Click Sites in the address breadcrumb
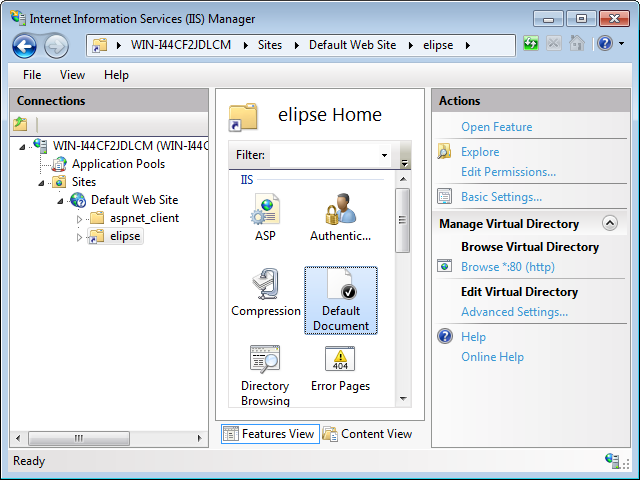Viewport: 640px width, 480px height. tap(270, 45)
